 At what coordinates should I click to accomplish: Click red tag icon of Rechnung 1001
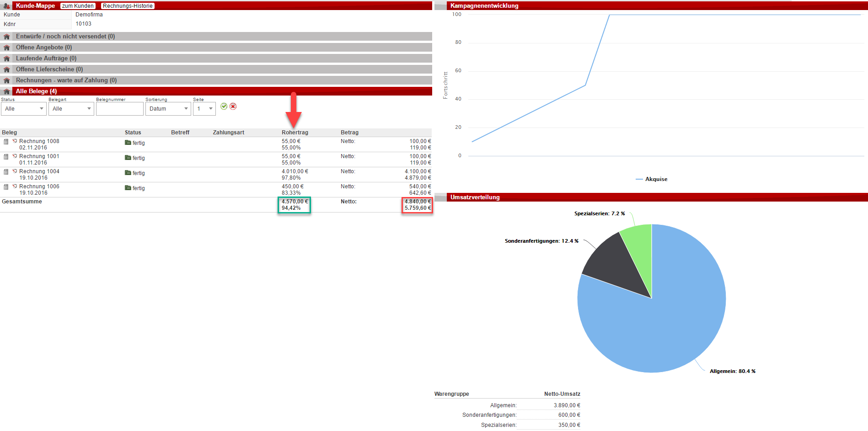point(15,156)
